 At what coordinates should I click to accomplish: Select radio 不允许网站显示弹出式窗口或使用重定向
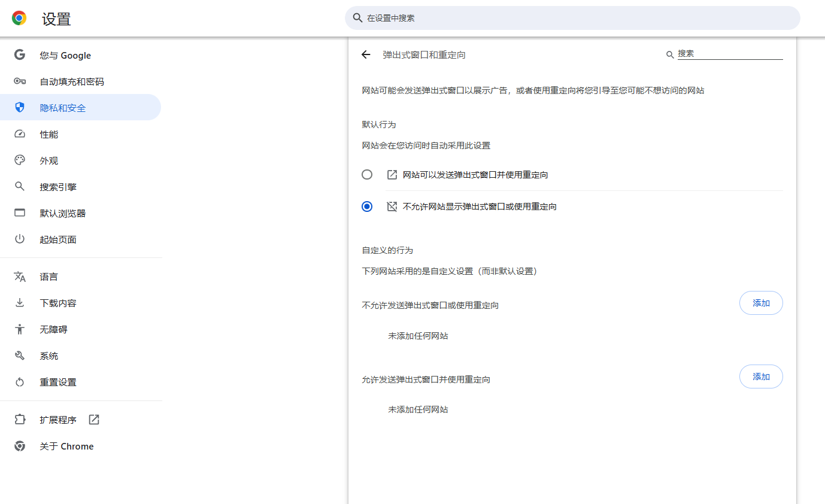click(367, 207)
